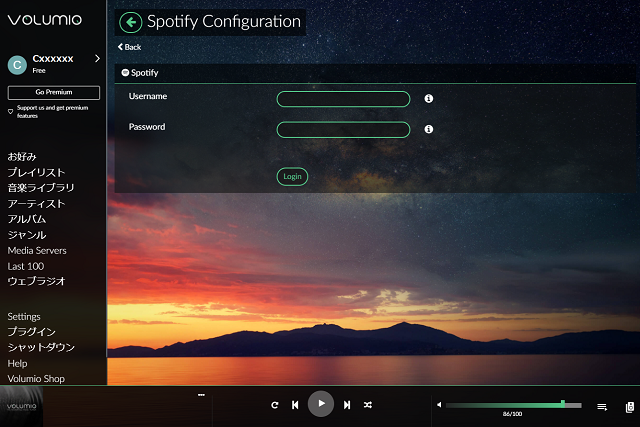640x427 pixels.
Task: Click the Back link under the title
Action: click(x=129, y=47)
